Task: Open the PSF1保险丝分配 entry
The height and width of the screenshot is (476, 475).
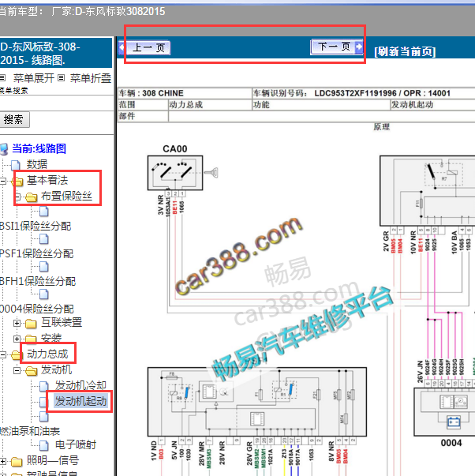Action: 37,253
